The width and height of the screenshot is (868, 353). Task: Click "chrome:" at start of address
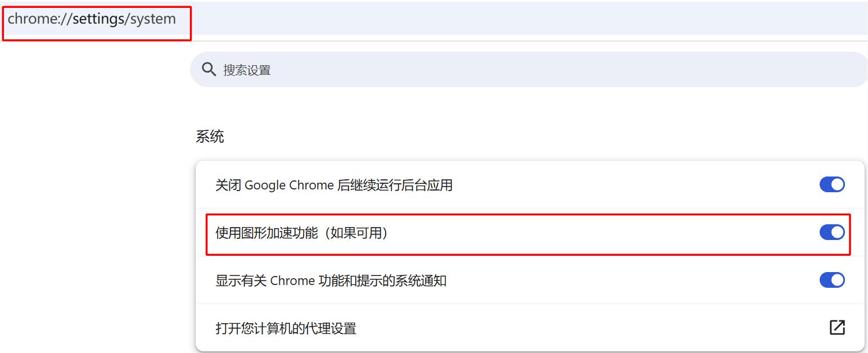(31, 19)
